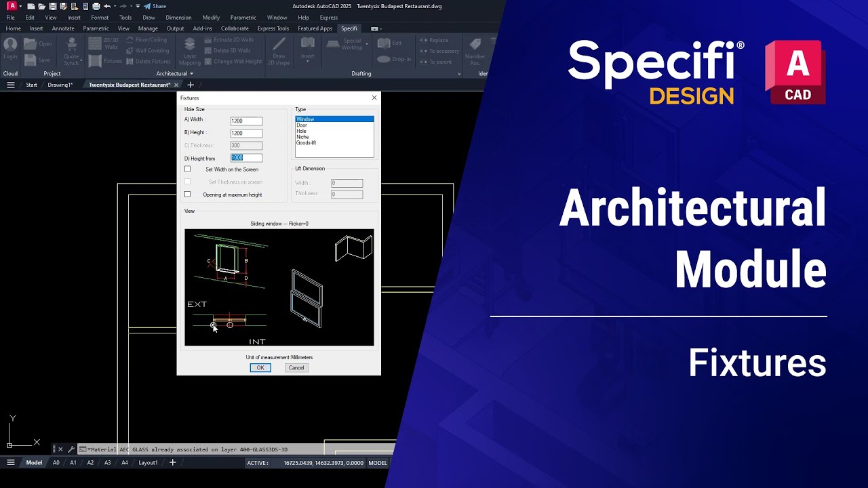This screenshot has height=488, width=868.
Task: Click the command line customize wrench icon
Action: pos(71,449)
